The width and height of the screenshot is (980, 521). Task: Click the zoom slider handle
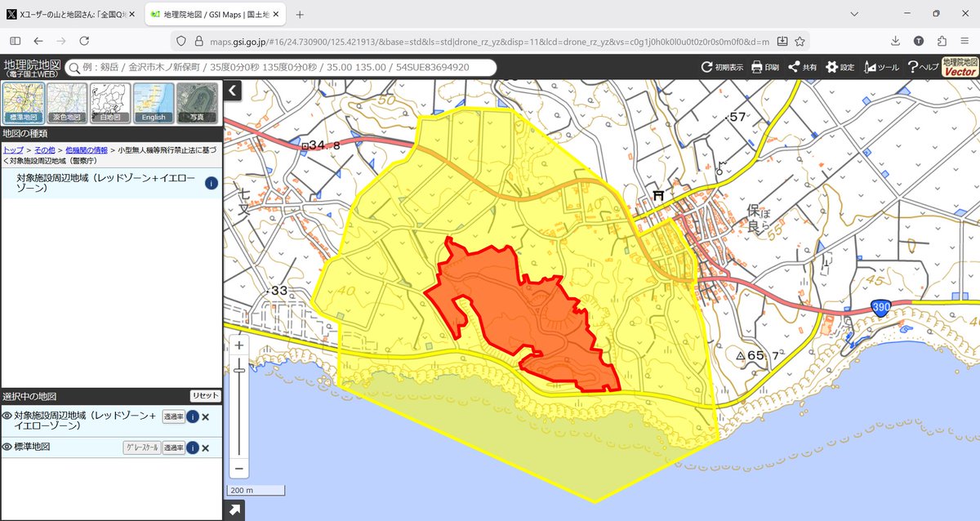[239, 371]
